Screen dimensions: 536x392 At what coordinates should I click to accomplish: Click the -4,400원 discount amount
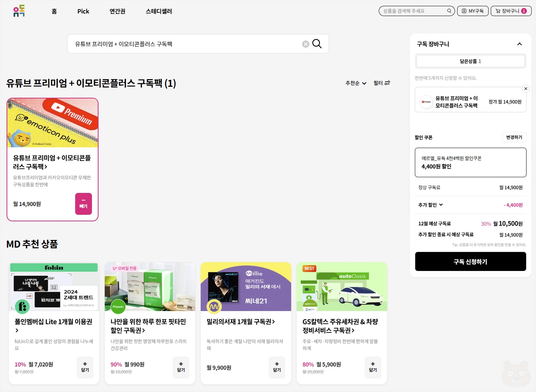coord(513,205)
